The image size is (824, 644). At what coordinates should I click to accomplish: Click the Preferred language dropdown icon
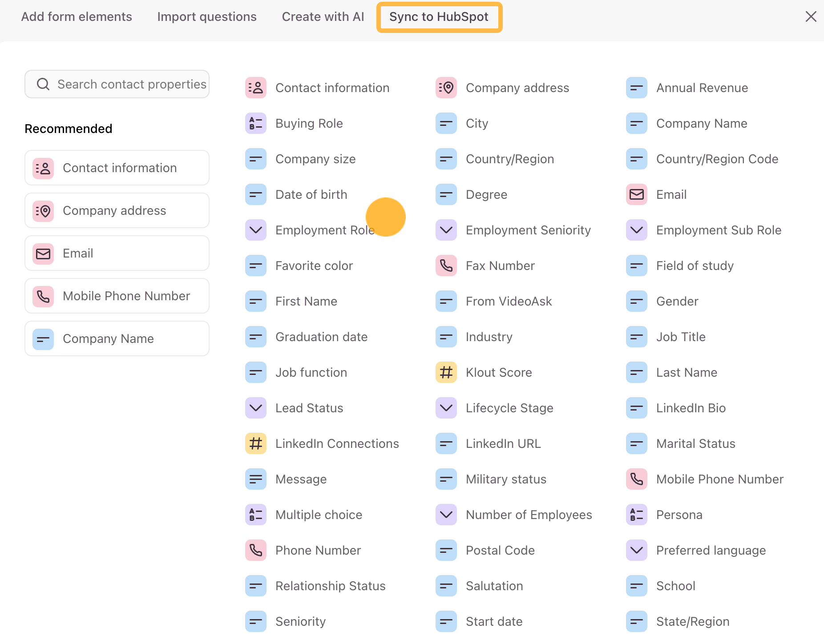point(637,550)
